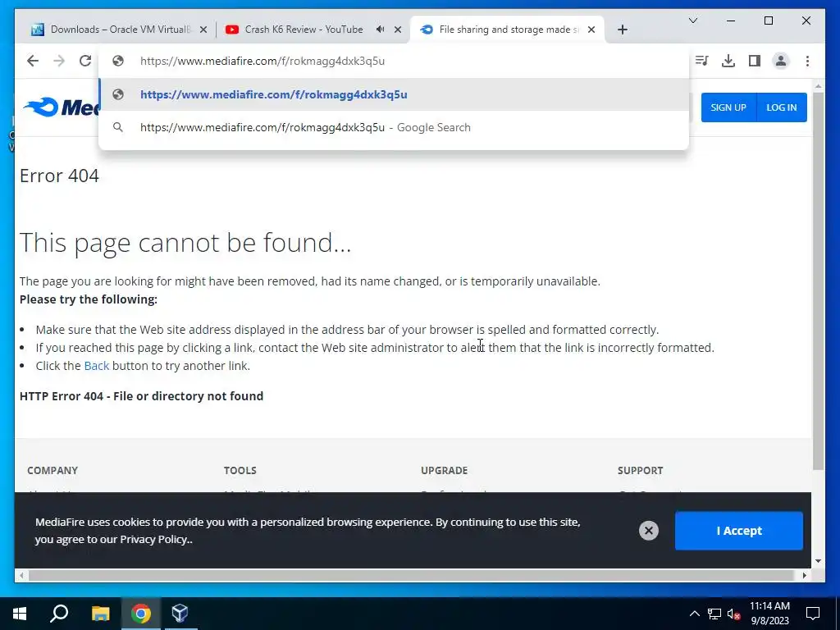840x630 pixels.
Task: Click the vertical scrollbar thumb
Action: (818, 281)
